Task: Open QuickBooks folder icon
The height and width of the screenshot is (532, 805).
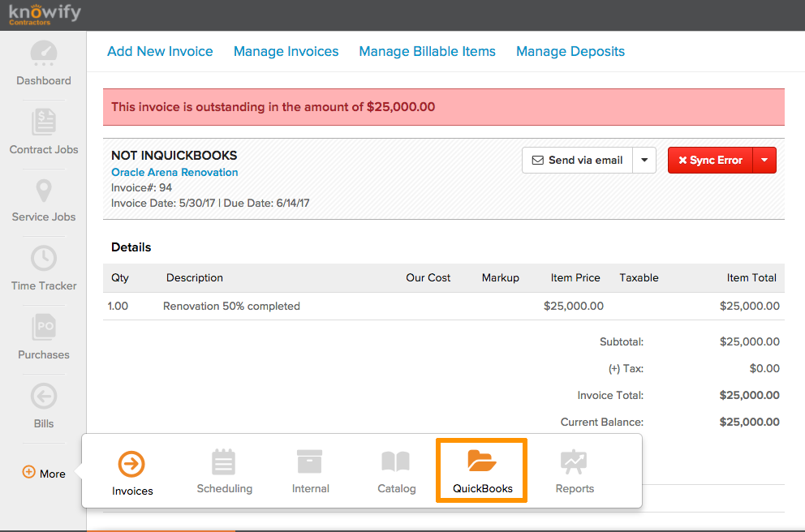Action: point(482,462)
